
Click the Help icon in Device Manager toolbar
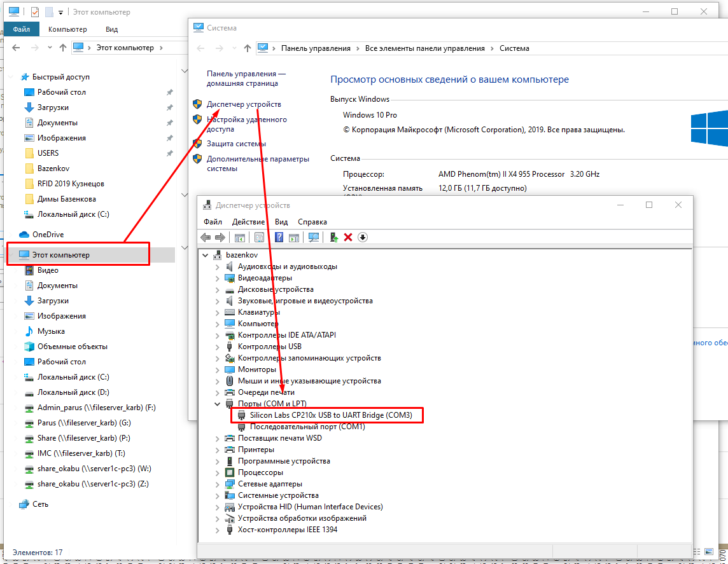click(279, 237)
